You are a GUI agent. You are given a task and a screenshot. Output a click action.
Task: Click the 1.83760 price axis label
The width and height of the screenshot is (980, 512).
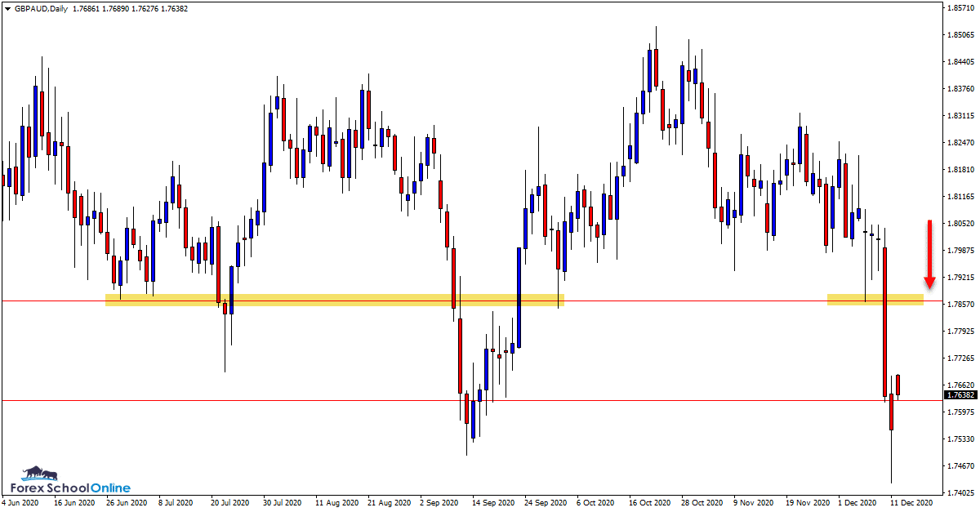[x=961, y=89]
